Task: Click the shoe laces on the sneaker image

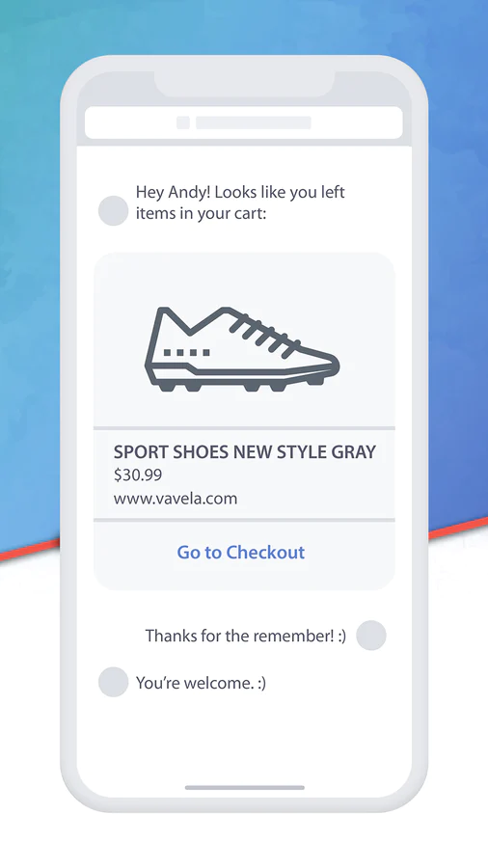Action: [264, 332]
